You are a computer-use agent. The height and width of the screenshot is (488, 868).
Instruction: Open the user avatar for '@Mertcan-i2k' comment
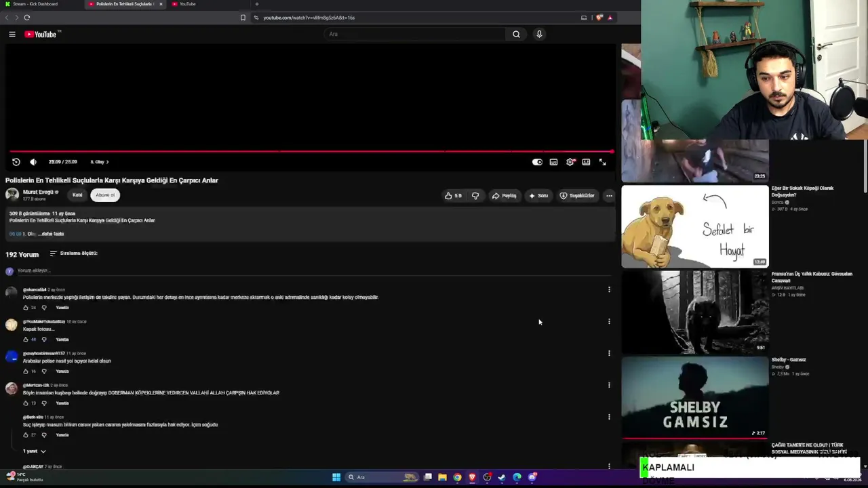click(x=12, y=388)
